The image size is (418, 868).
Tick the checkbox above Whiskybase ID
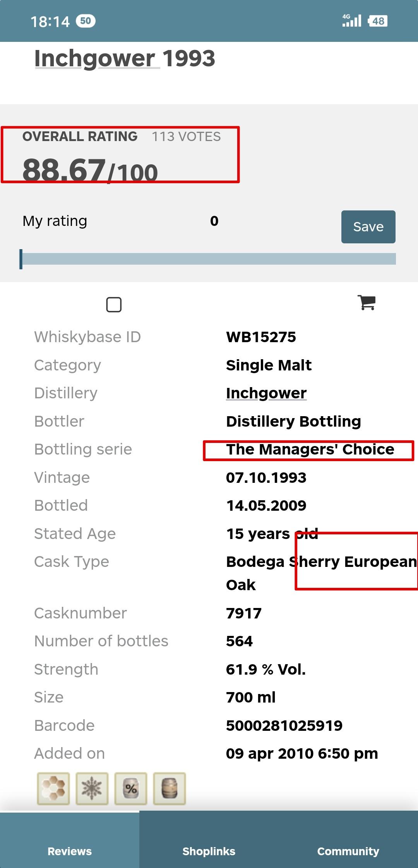(x=114, y=305)
